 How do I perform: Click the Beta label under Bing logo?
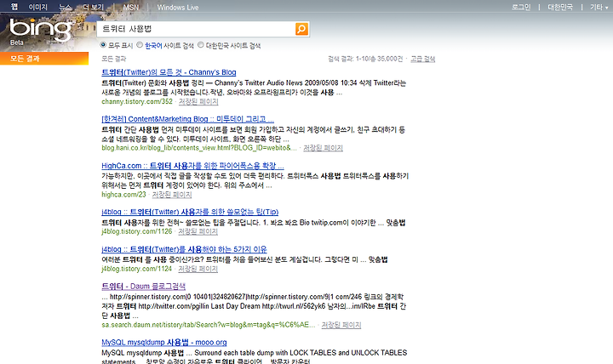(x=17, y=43)
